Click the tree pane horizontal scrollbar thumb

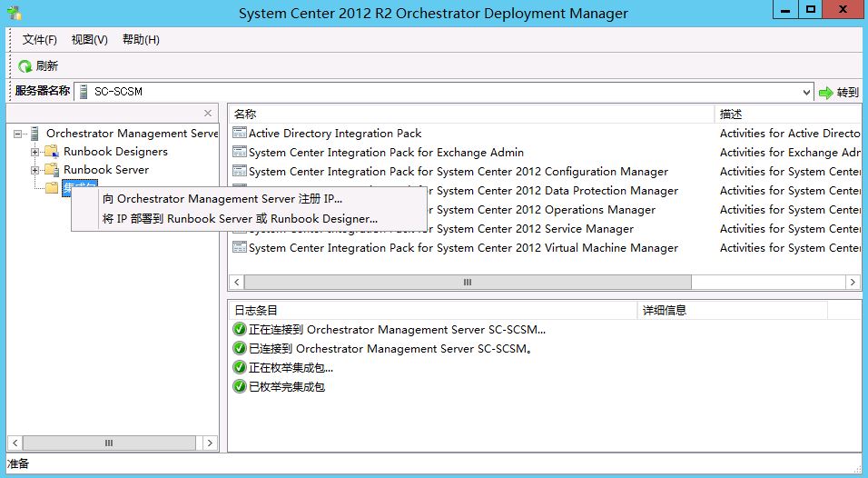pos(109,443)
